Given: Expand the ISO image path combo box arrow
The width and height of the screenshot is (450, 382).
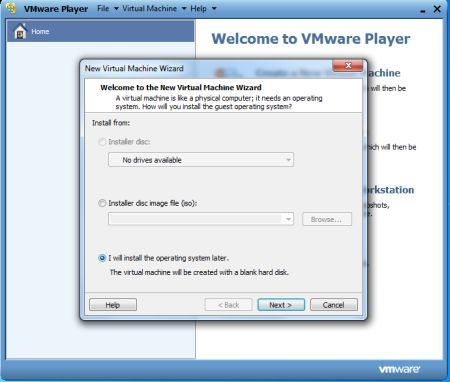Looking at the screenshot, I should [x=288, y=219].
